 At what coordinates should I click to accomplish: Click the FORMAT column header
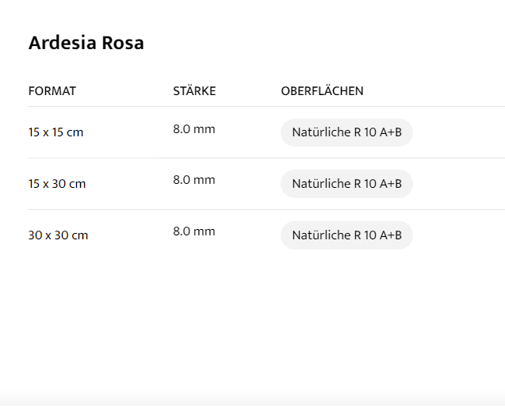click(x=52, y=91)
